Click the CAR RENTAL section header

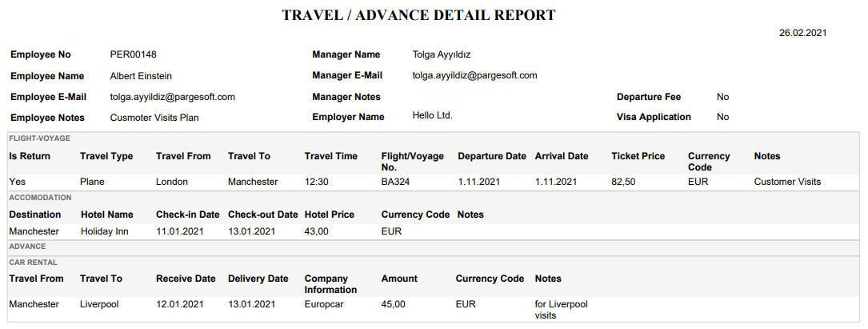(x=33, y=262)
